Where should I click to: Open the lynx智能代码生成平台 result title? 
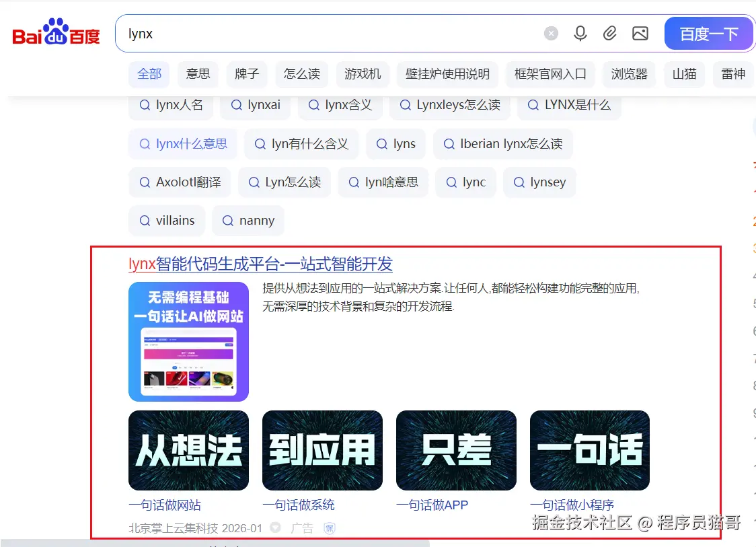coord(260,264)
